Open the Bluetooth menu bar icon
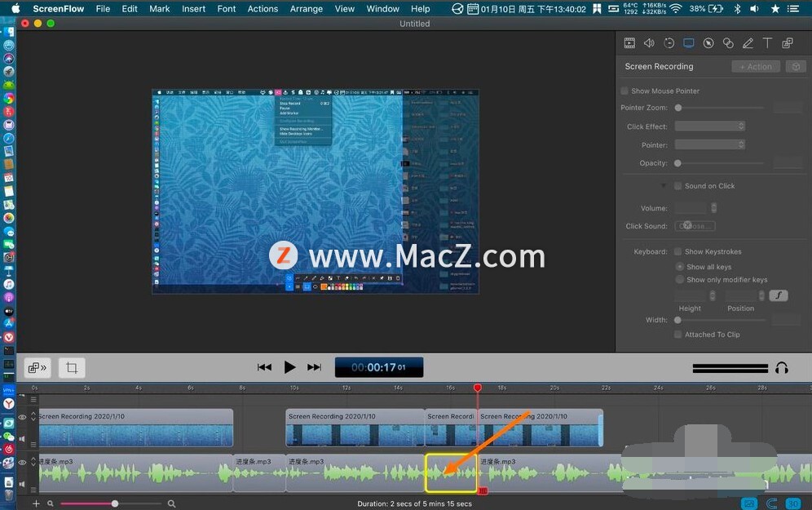 [x=738, y=8]
